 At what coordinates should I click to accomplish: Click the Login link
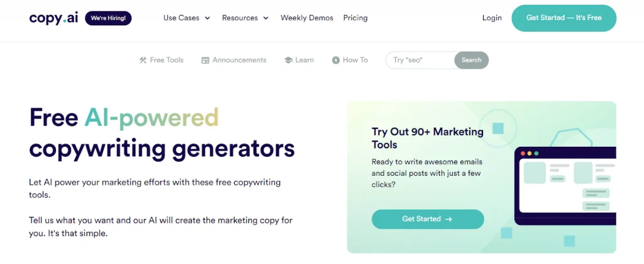click(x=492, y=18)
